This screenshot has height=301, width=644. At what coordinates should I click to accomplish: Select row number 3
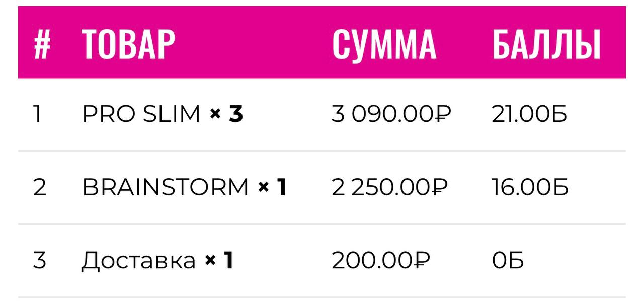point(39,261)
